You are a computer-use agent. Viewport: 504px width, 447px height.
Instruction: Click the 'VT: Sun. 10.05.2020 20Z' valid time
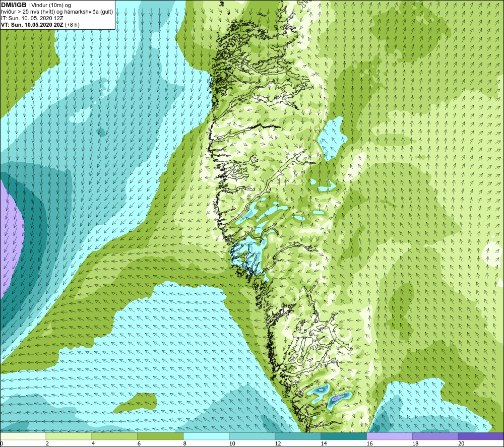[x=32, y=24]
